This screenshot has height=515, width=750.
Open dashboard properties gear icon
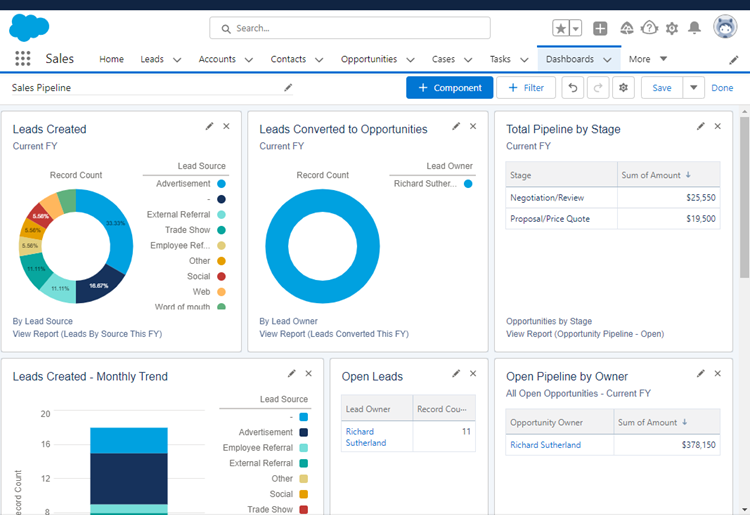pos(624,88)
